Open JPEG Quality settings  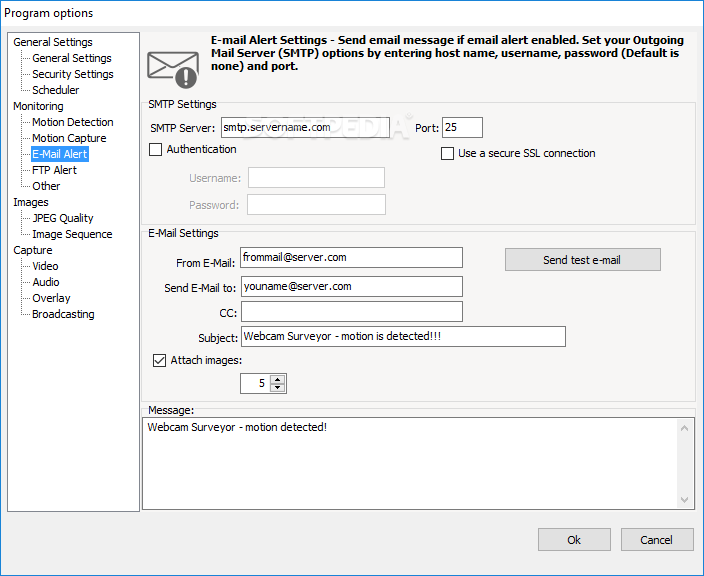pos(63,218)
